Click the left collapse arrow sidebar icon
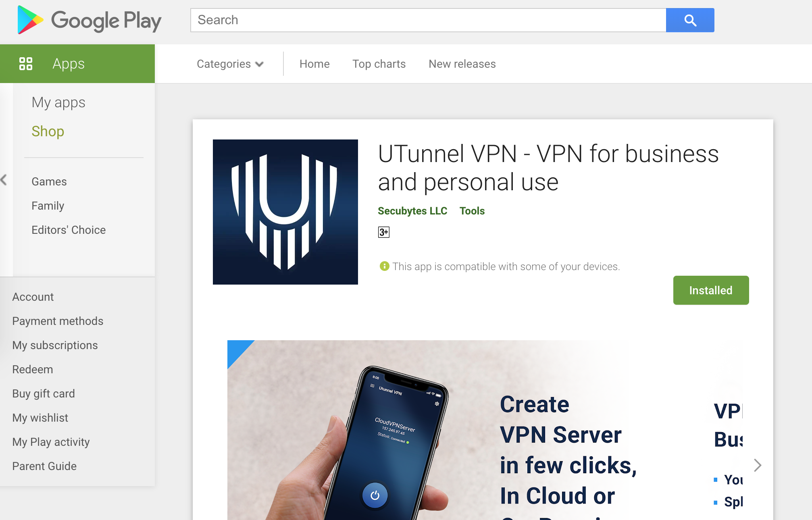This screenshot has width=812, height=520. [4, 181]
